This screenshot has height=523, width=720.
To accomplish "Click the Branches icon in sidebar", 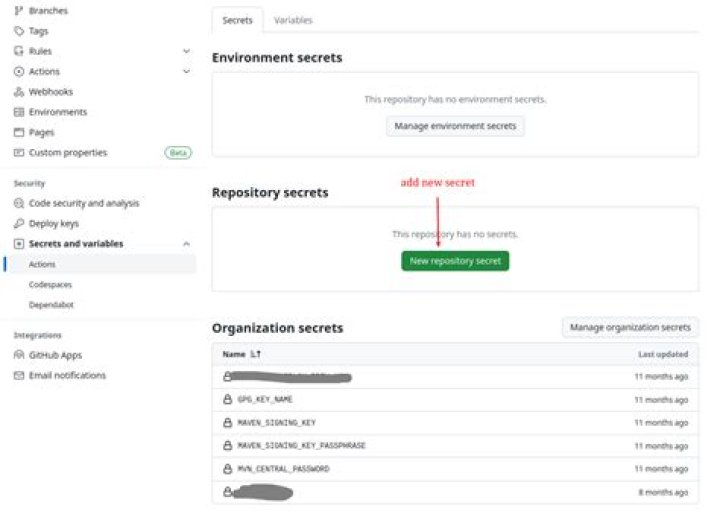I will coord(19,10).
